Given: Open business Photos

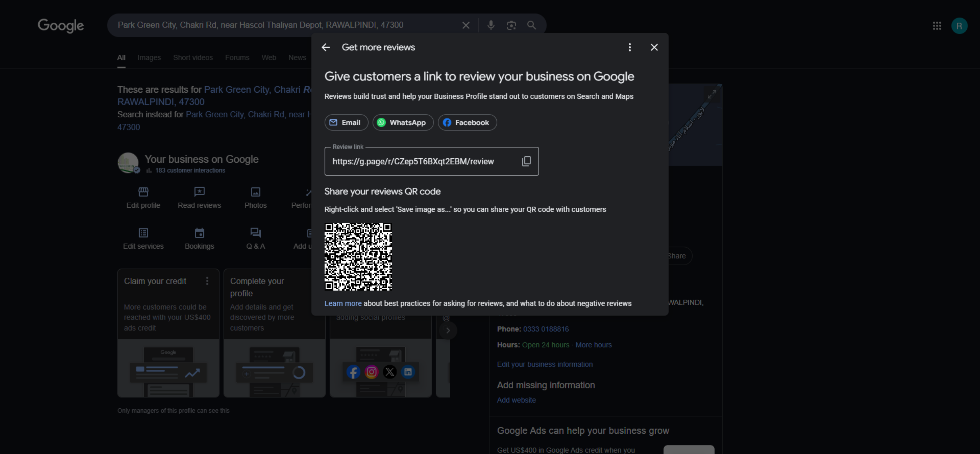Looking at the screenshot, I should [255, 198].
